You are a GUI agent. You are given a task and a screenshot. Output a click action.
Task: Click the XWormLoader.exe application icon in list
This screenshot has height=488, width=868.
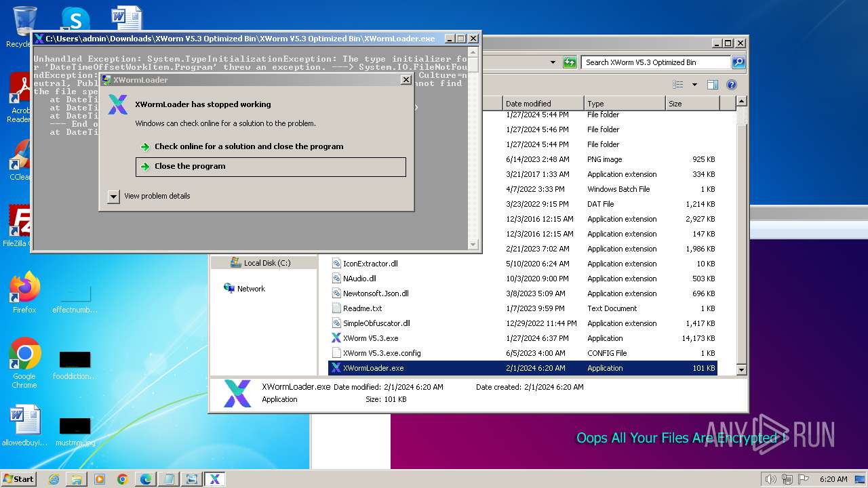336,368
